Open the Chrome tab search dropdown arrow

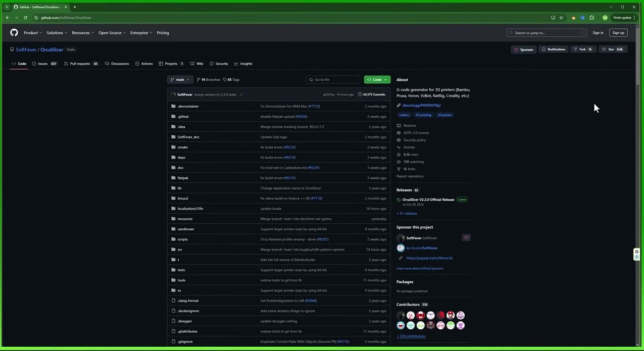(x=7, y=7)
